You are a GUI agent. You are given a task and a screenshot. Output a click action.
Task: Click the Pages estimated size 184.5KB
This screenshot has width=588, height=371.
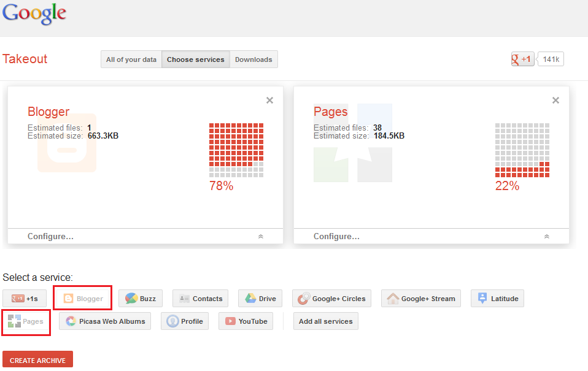[389, 136]
